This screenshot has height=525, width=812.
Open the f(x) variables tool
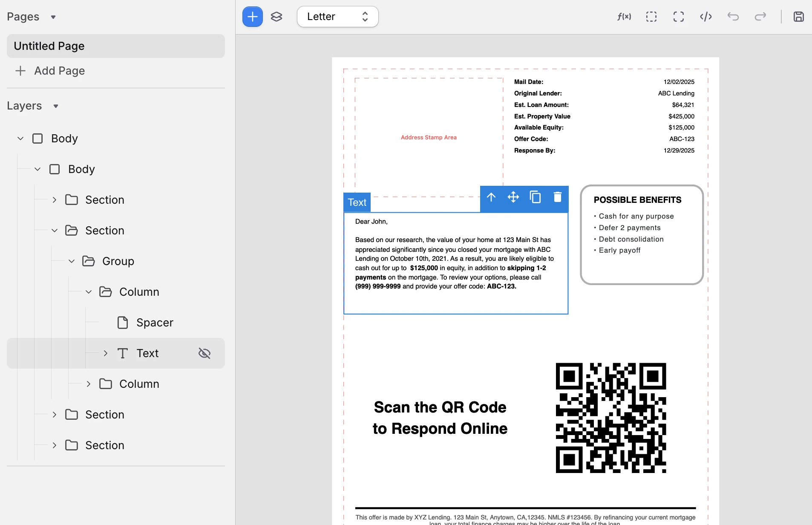624,17
